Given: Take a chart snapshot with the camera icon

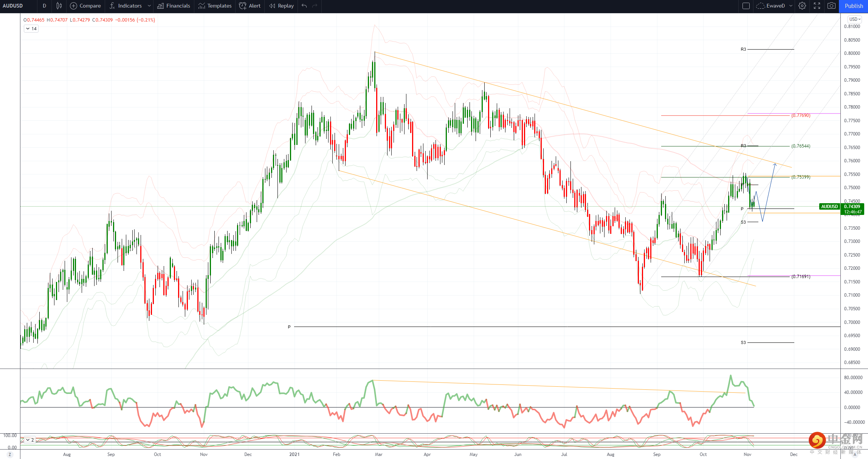Looking at the screenshot, I should 831,6.
